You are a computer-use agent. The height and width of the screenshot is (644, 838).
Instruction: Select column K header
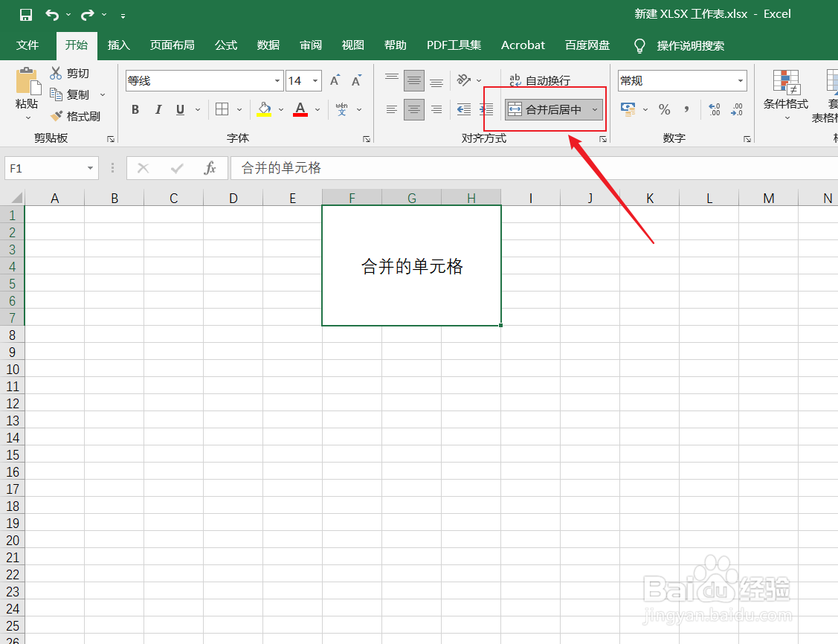coord(650,199)
